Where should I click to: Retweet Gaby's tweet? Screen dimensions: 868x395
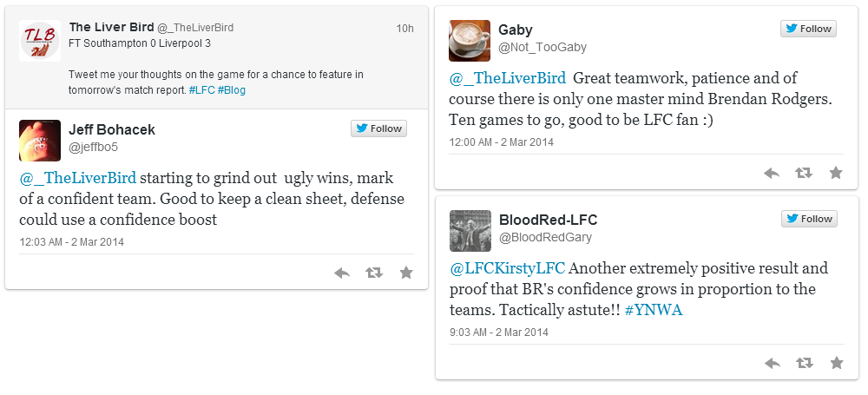coord(804,173)
